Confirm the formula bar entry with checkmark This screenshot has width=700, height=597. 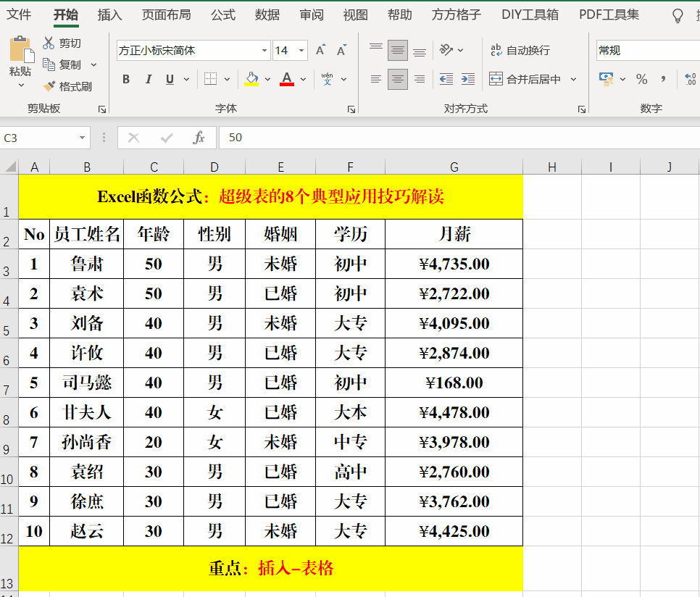[x=167, y=138]
